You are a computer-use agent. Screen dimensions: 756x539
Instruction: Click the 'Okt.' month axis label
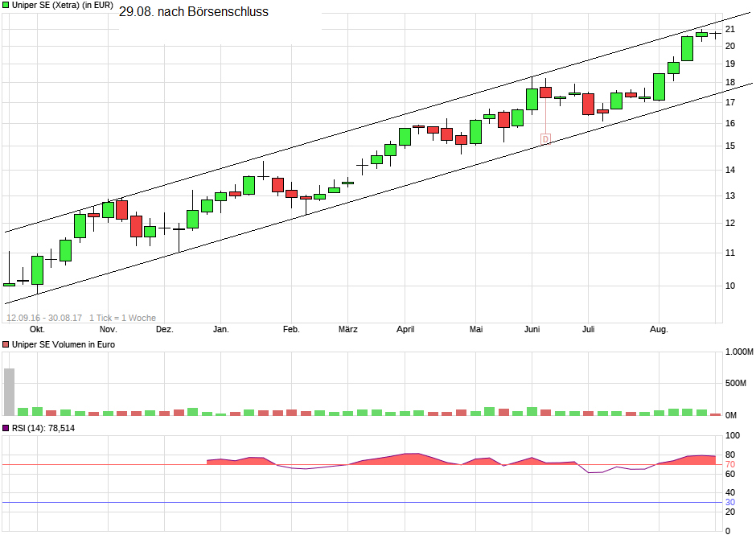click(x=37, y=329)
